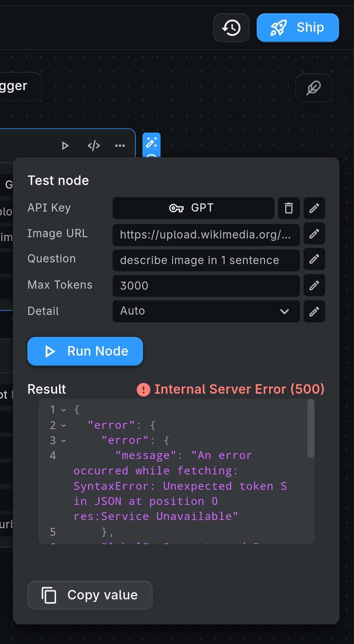Run the node using the play icon

(65, 145)
